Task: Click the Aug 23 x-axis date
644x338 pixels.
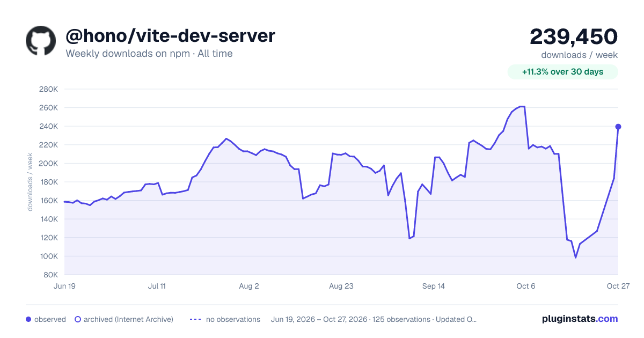Action: [x=341, y=286]
